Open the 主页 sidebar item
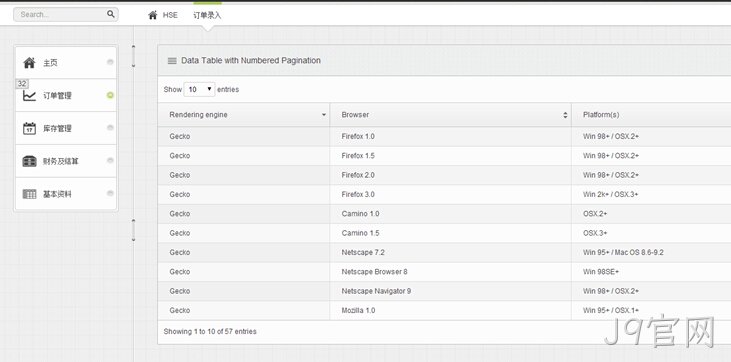 tap(66, 63)
